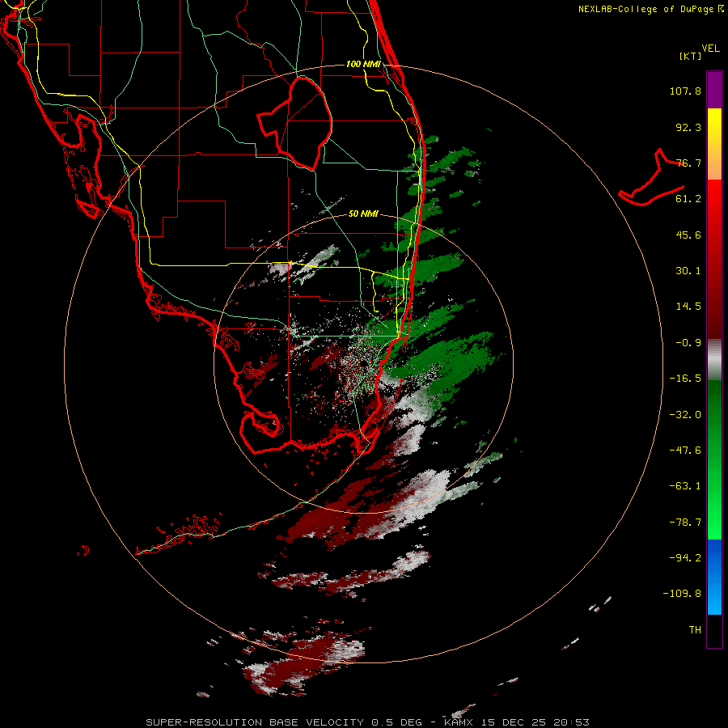728x728 pixels.
Task: Click the VEL legend title
Action: [710, 49]
